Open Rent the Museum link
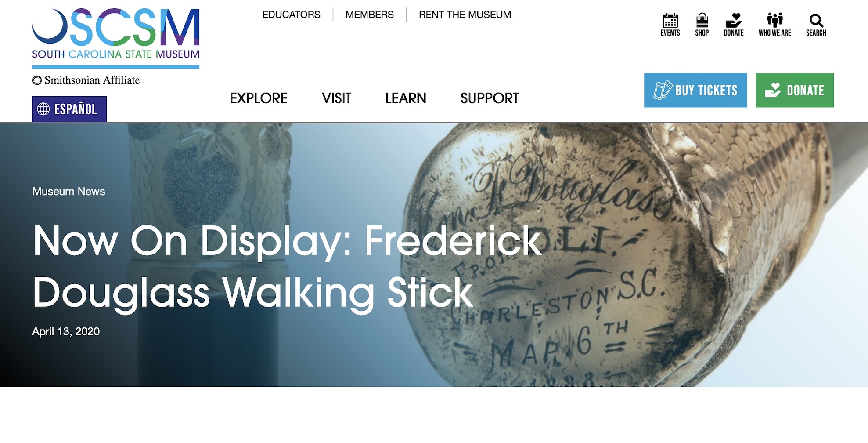The height and width of the screenshot is (443, 868). click(x=465, y=15)
